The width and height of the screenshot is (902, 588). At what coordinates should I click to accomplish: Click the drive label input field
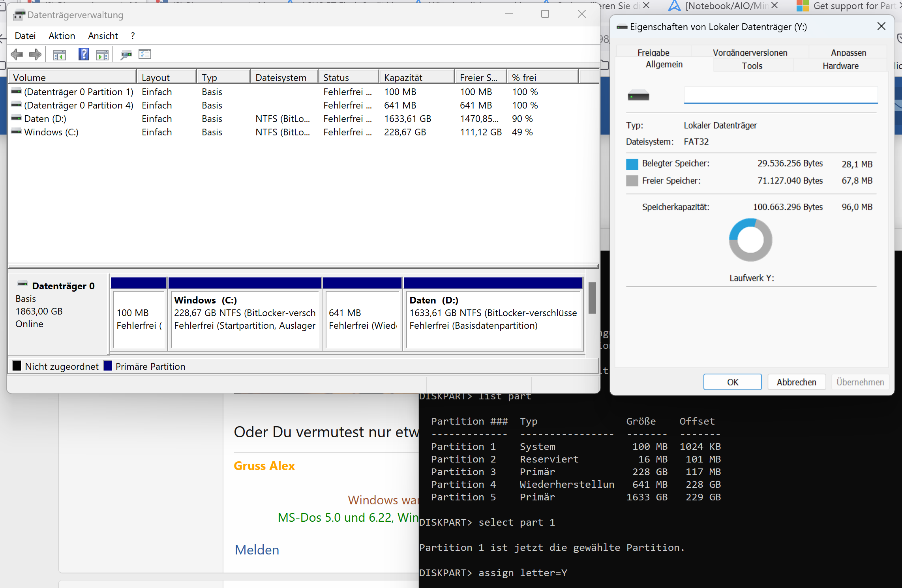click(x=780, y=95)
